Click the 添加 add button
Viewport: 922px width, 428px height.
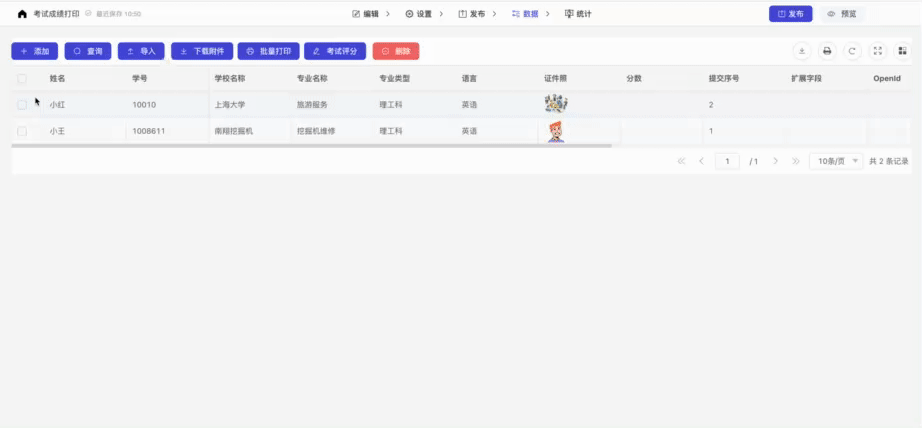tap(35, 51)
